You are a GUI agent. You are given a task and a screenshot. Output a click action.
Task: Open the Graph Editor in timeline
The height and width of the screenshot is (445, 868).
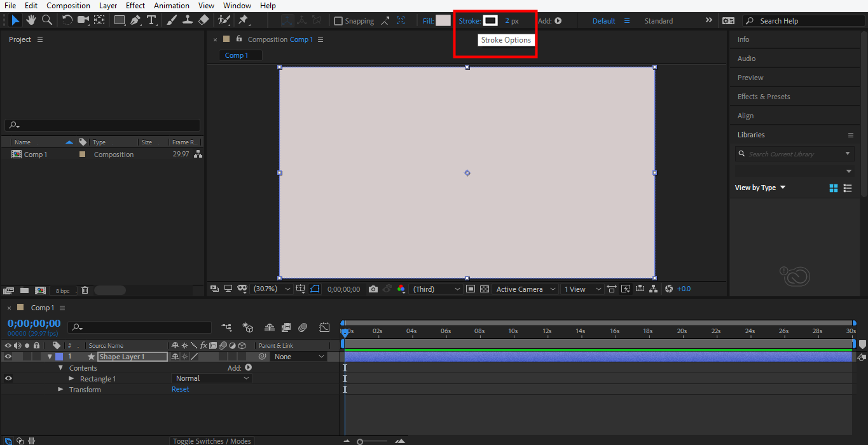(x=324, y=327)
